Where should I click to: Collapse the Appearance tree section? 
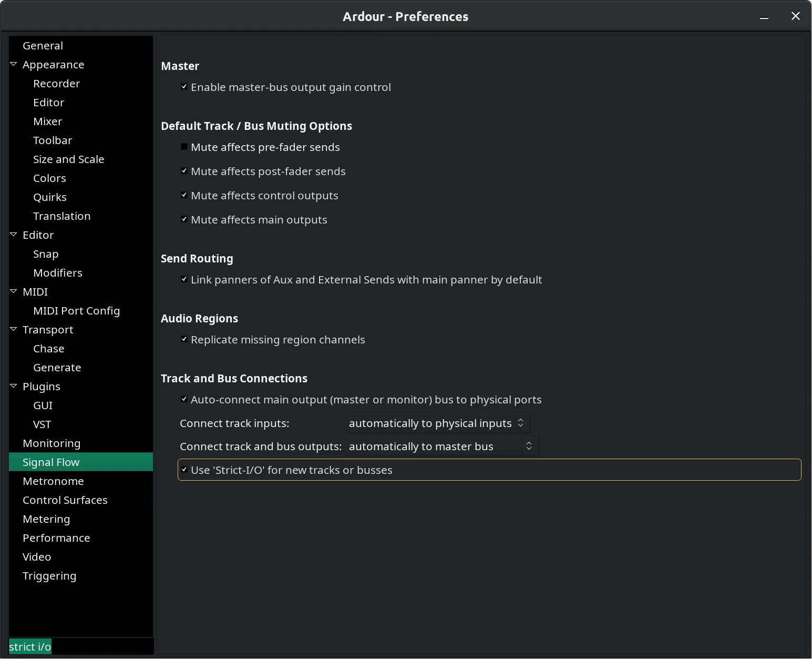coord(14,64)
